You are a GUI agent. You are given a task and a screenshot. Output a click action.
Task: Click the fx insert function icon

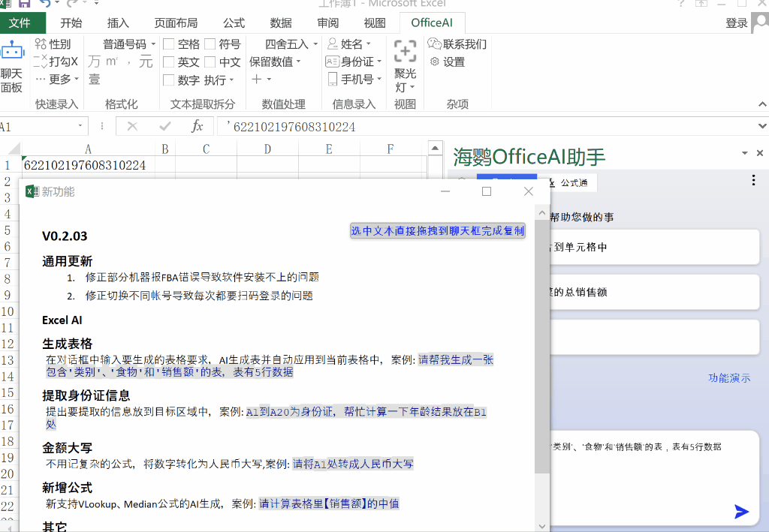pos(198,127)
